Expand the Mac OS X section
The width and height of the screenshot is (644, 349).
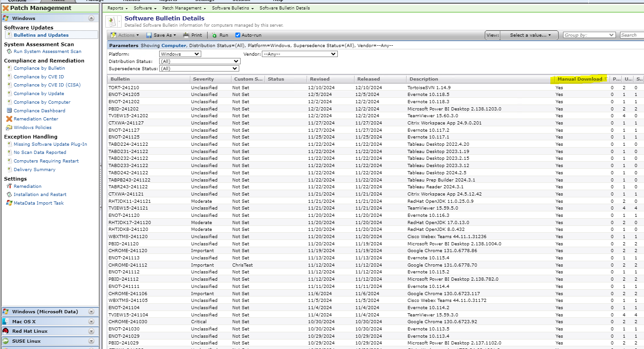(x=91, y=321)
